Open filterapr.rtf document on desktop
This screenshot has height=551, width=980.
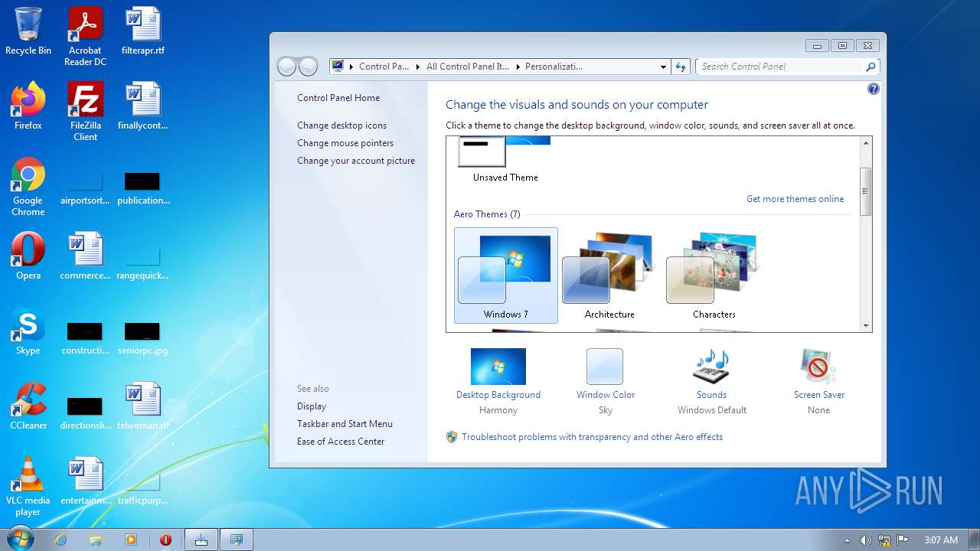coord(143,31)
